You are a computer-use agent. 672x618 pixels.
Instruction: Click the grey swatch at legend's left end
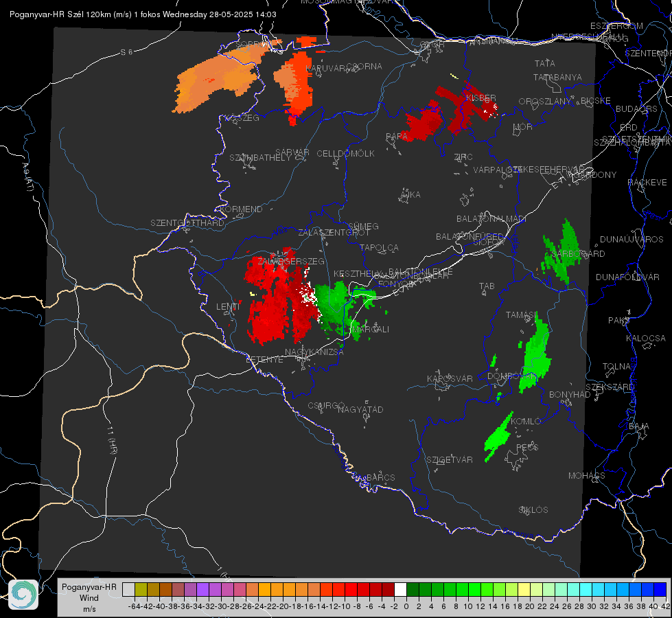point(128,590)
